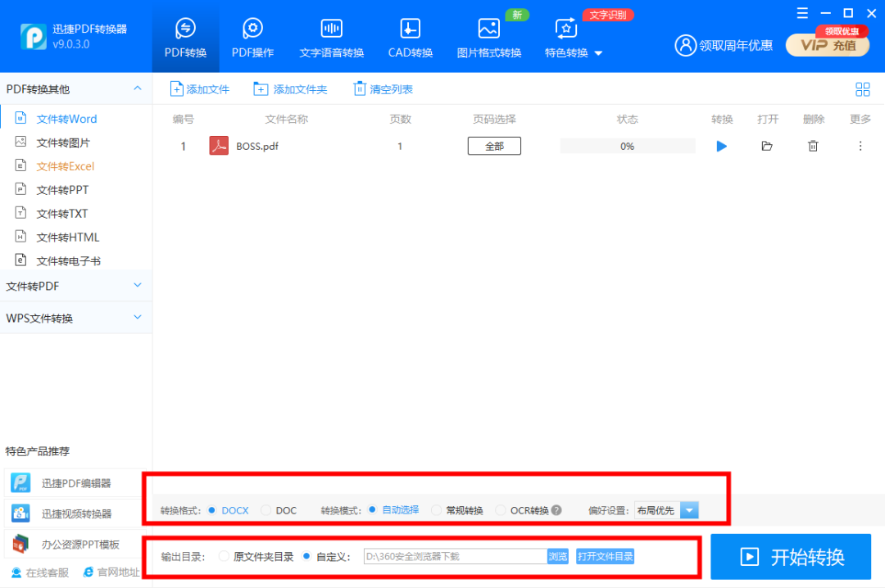Click the 迅捷PDF转换器 logo icon

click(34, 37)
